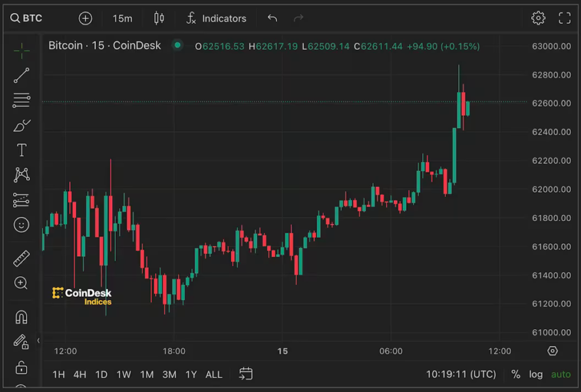The height and width of the screenshot is (392, 581).
Task: Click the green market status dot
Action: click(x=178, y=45)
